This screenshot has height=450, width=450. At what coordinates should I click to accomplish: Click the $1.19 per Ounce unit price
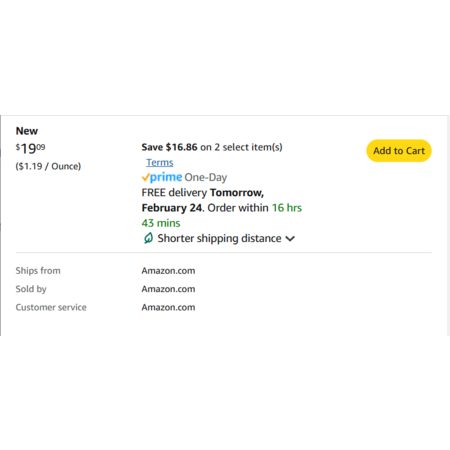tap(48, 166)
